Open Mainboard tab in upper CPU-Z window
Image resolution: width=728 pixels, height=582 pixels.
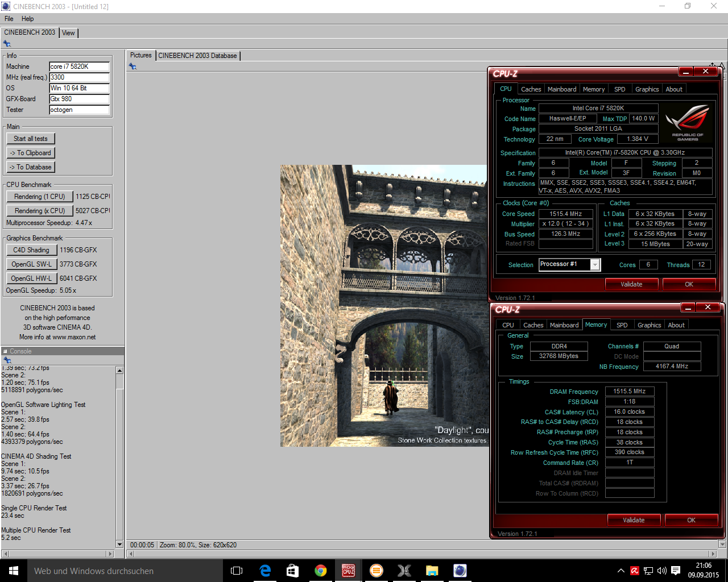(x=562, y=89)
